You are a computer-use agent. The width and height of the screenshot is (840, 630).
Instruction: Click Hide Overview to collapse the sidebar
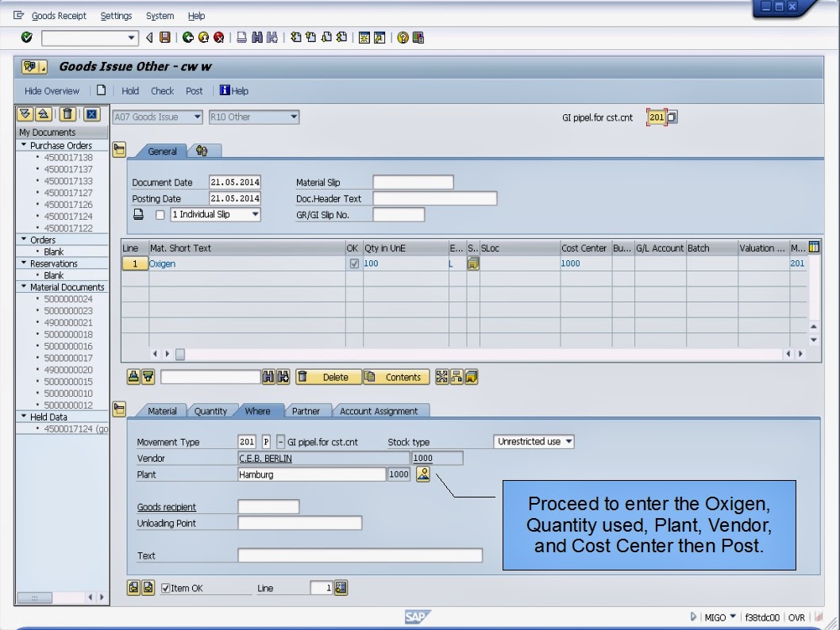click(x=51, y=90)
